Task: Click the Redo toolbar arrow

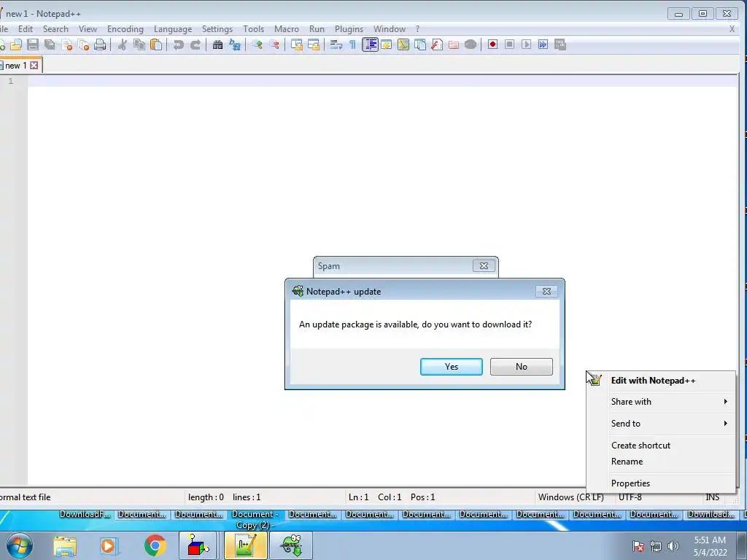Action: pyautogui.click(x=196, y=44)
